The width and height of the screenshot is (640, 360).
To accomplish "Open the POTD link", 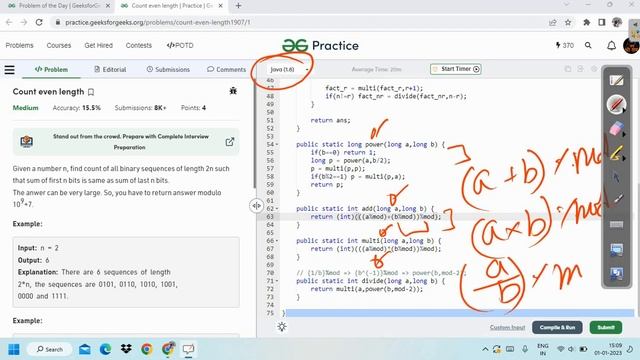I will pos(180,45).
